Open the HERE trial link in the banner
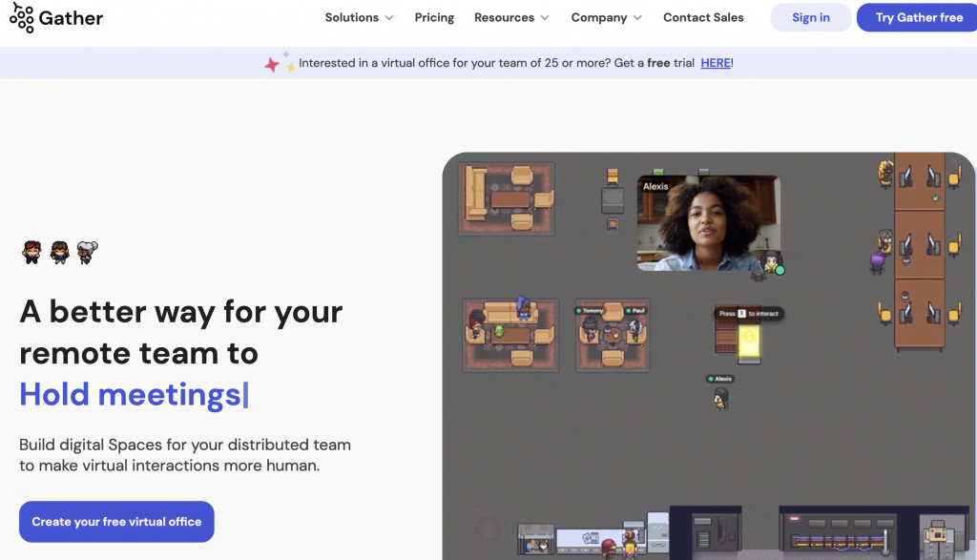977x560 pixels. (x=716, y=63)
